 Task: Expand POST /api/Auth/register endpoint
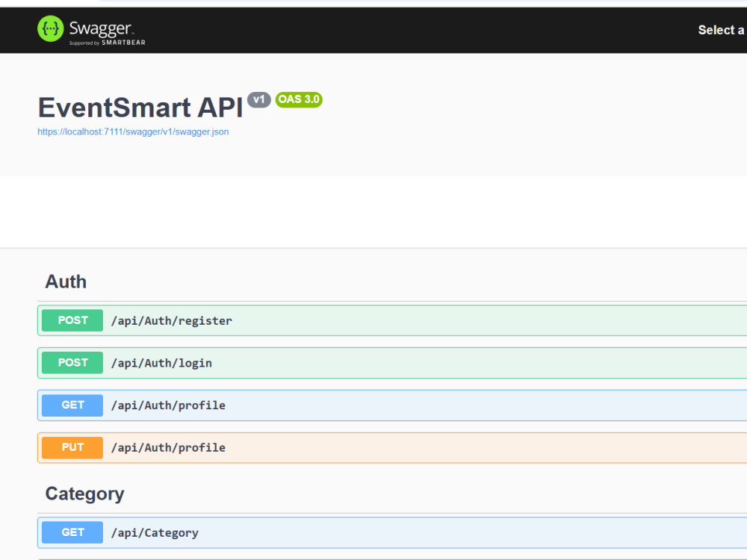(392, 320)
